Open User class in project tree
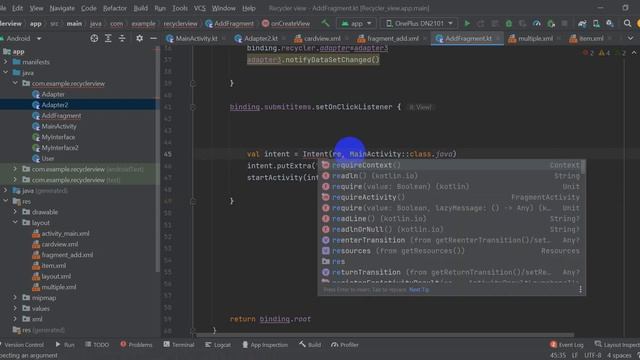The image size is (640, 360). [x=47, y=158]
